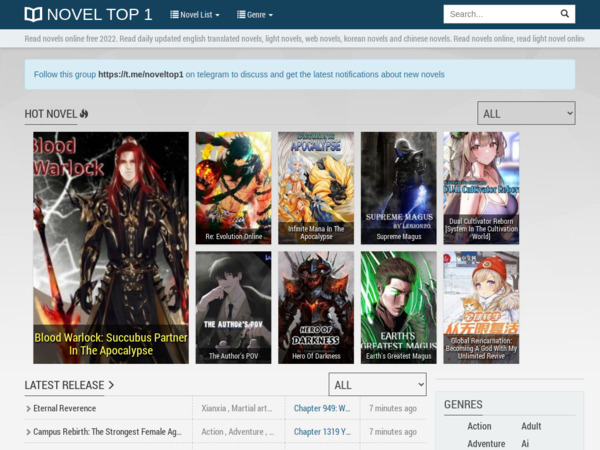Click the Novel Top 1 book logo icon
600x450 pixels.
click(x=33, y=15)
